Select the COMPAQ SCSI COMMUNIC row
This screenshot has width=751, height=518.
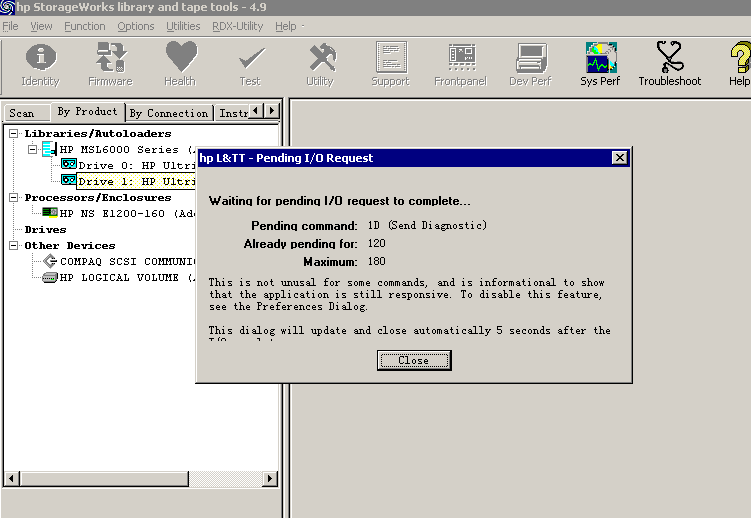(128, 261)
